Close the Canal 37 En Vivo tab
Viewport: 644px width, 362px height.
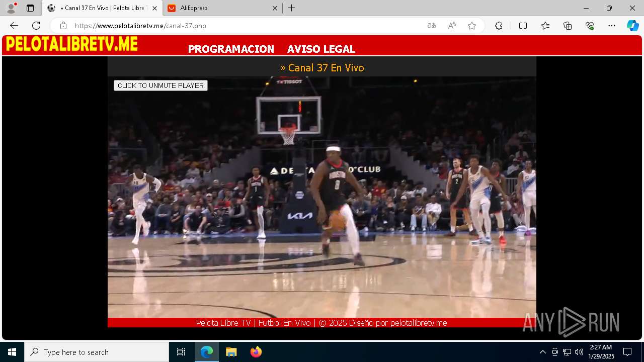click(x=154, y=8)
